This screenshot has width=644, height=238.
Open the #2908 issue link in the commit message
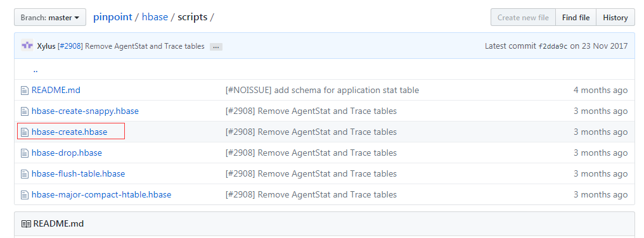tap(70, 46)
